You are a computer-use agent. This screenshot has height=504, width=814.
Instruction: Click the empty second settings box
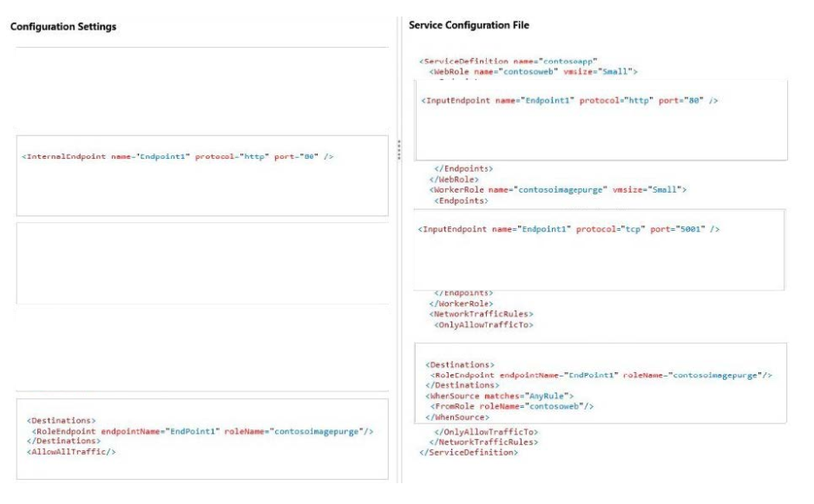pyautogui.click(x=202, y=263)
